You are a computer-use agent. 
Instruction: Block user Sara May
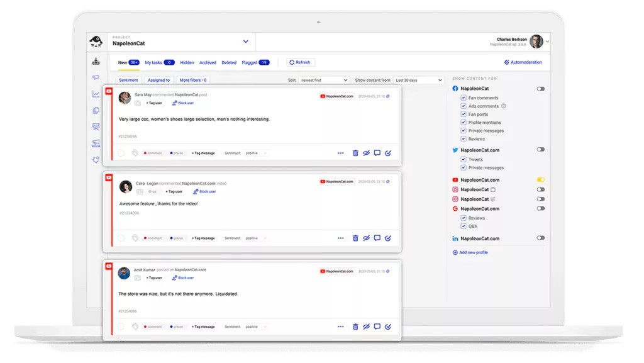pyautogui.click(x=183, y=103)
